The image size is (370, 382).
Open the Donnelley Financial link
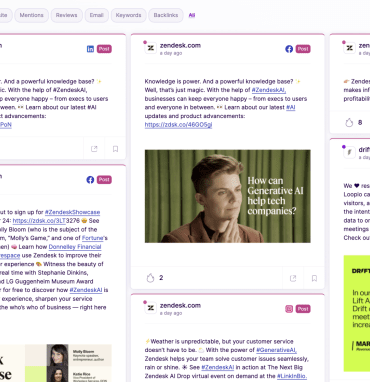[75, 247]
